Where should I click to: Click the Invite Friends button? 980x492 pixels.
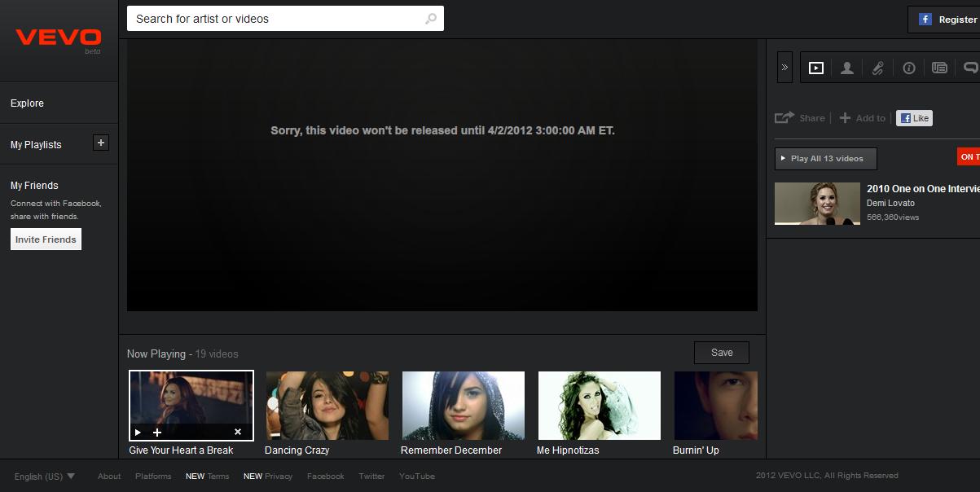[46, 239]
